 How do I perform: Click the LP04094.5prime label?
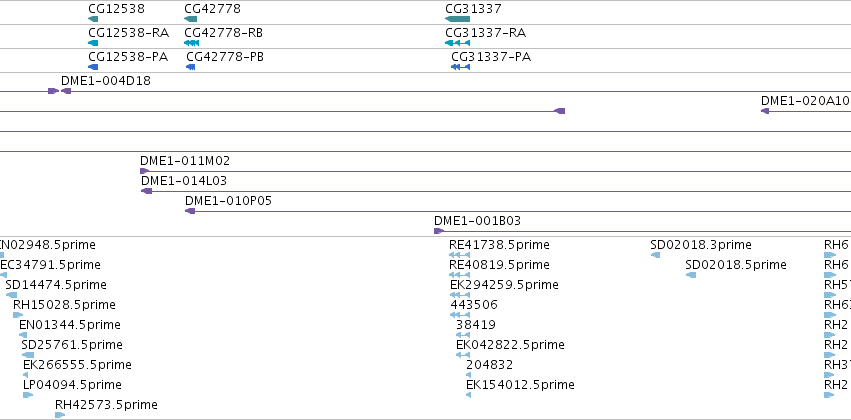click(x=72, y=385)
